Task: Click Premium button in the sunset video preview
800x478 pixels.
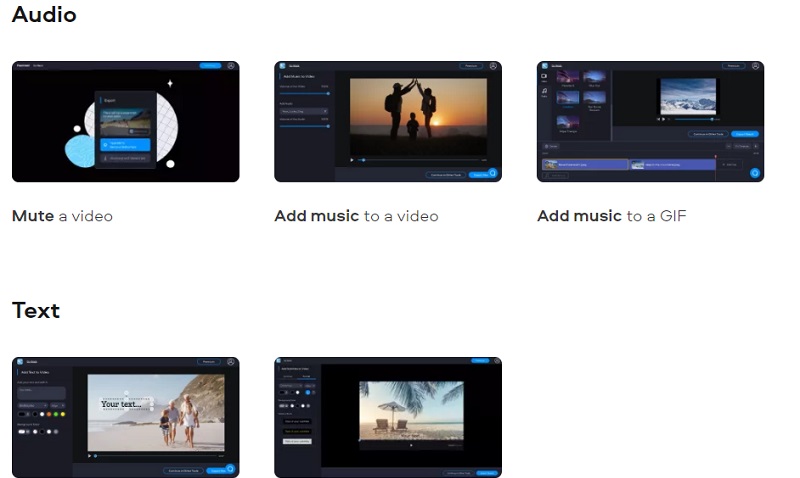Action: pos(471,66)
